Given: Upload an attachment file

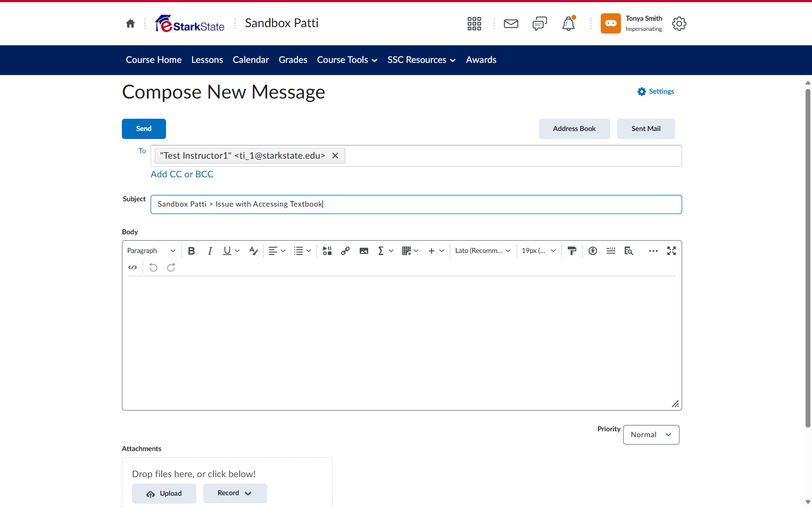Looking at the screenshot, I should (164, 494).
